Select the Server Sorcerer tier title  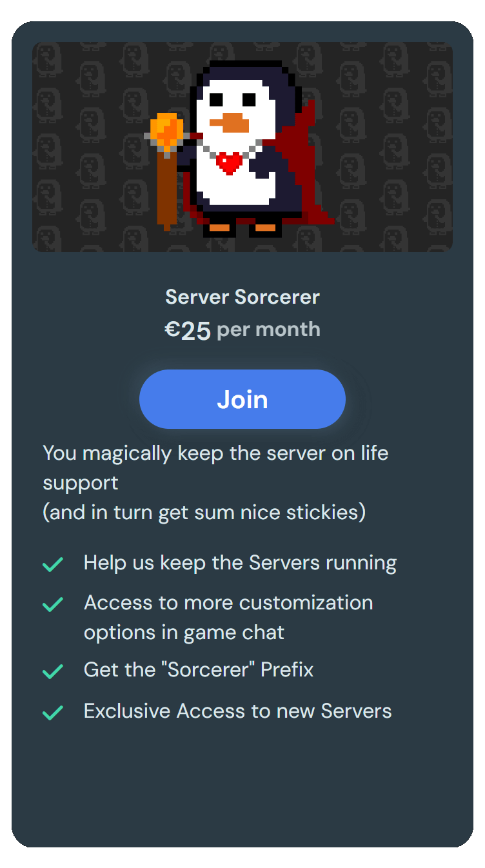[243, 297]
